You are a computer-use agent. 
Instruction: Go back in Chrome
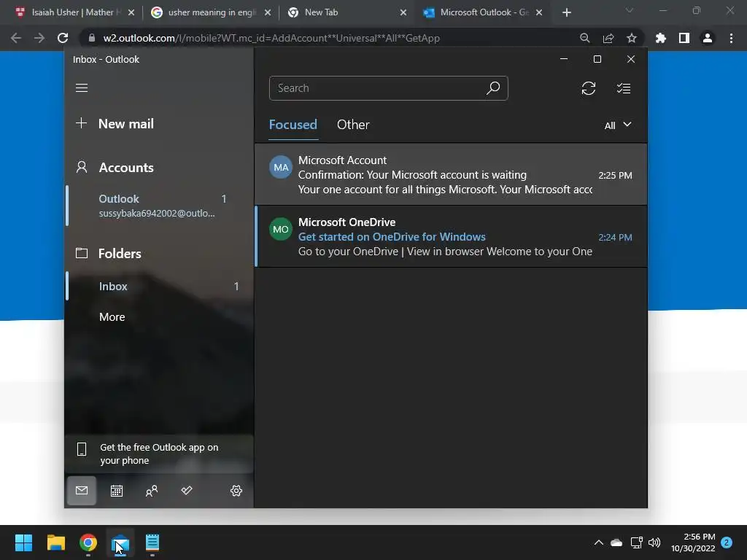[x=16, y=38]
